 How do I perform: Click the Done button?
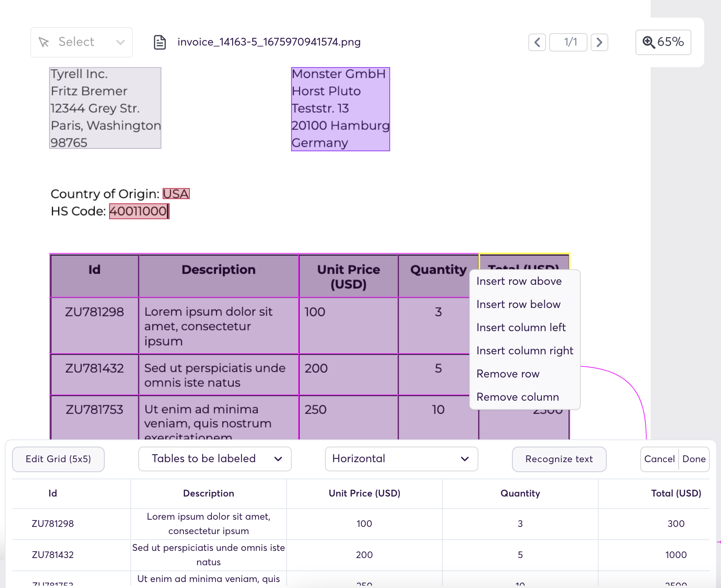pos(694,459)
